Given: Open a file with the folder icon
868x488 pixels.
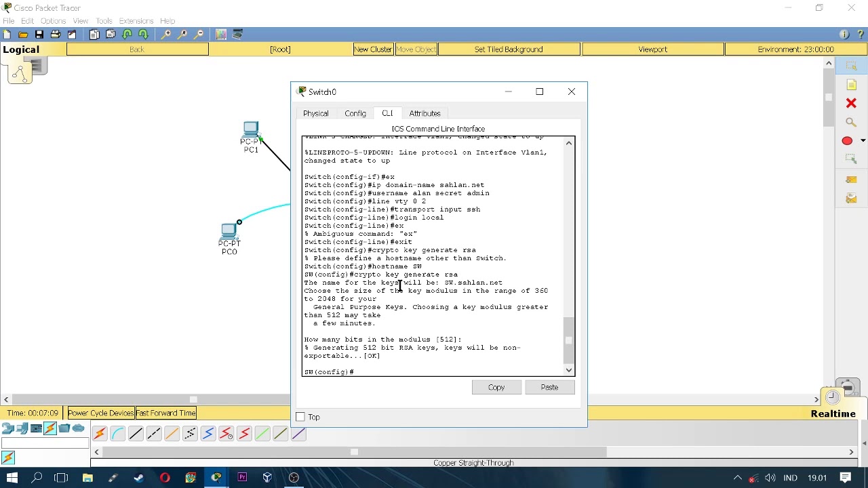Looking at the screenshot, I should coord(23,35).
